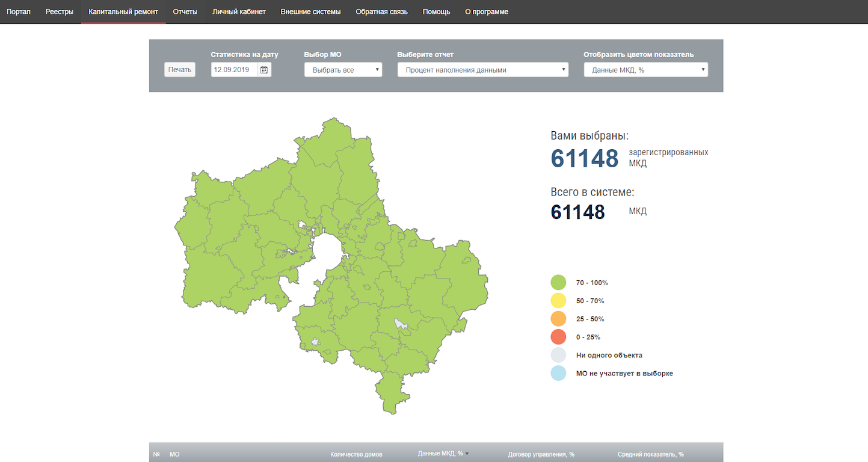868x462 pixels.
Task: Click the orange 25 - 50% legend circle
Action: point(558,319)
